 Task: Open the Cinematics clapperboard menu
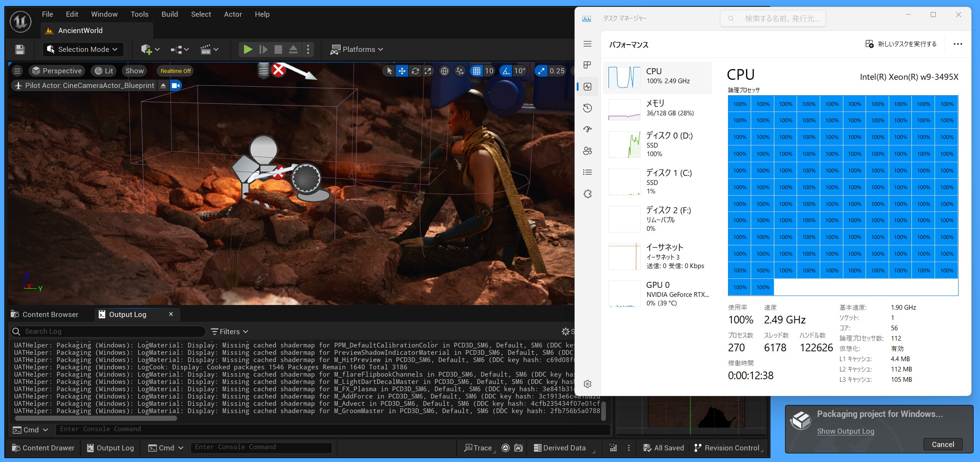point(210,49)
